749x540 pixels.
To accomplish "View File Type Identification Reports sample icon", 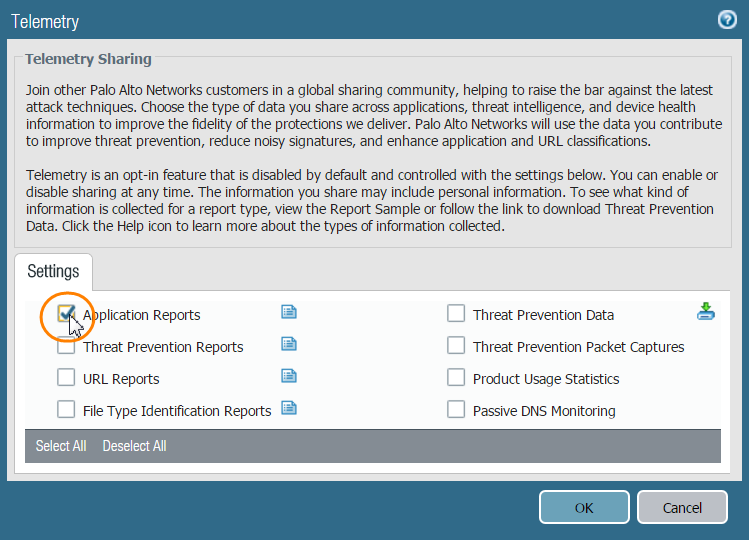I will click(289, 408).
